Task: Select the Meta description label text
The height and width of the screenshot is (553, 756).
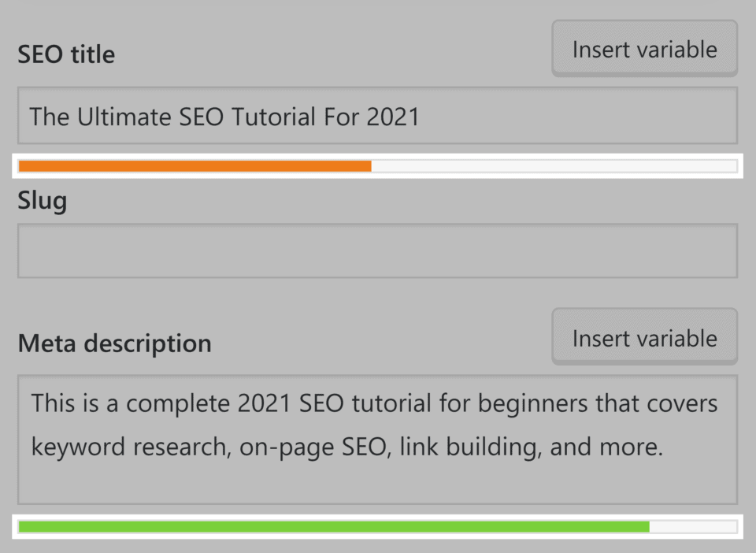Action: click(x=113, y=343)
